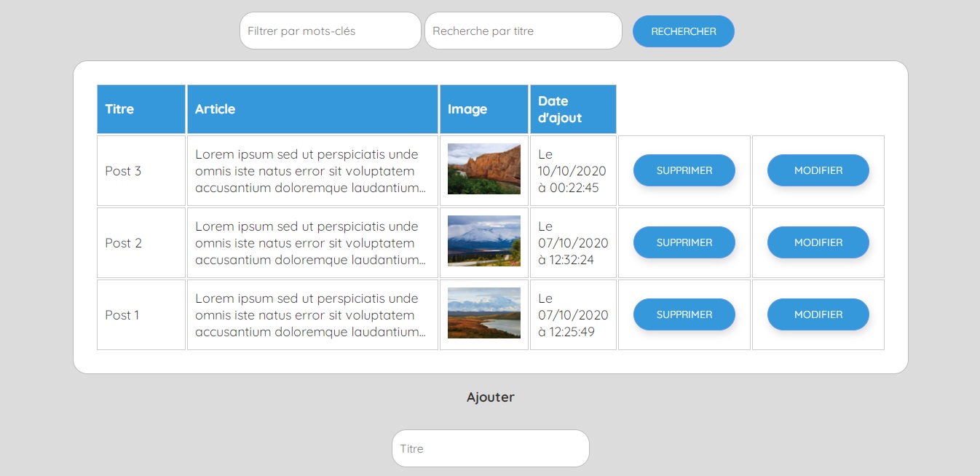
Task: Delete Post 3 with Supprimer
Action: pos(684,170)
